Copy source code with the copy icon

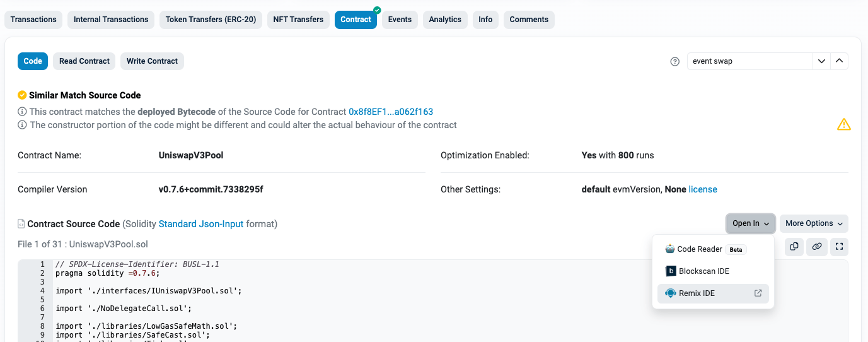pyautogui.click(x=794, y=246)
